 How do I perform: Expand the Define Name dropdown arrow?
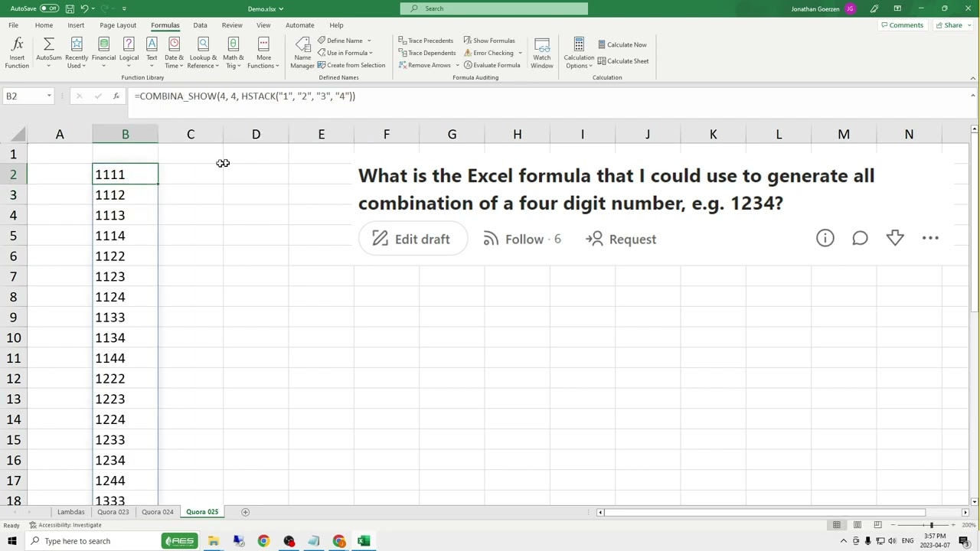click(369, 41)
